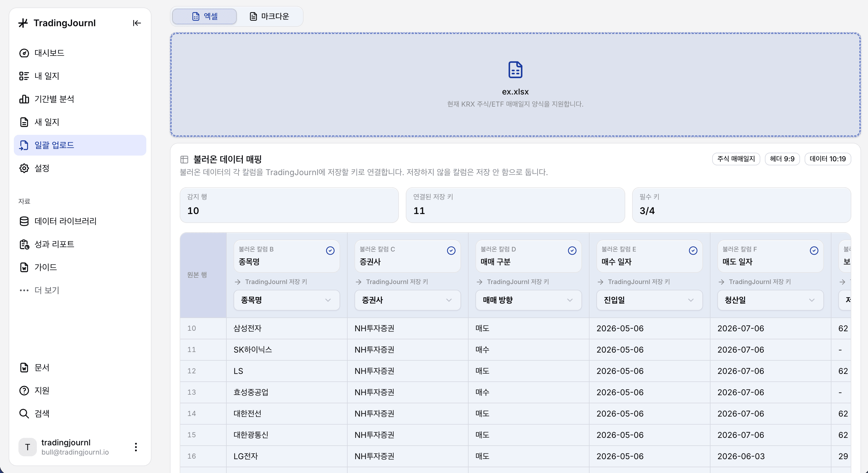868x473 pixels.
Task: Select 기간별 분석 menu item
Action: click(80, 99)
